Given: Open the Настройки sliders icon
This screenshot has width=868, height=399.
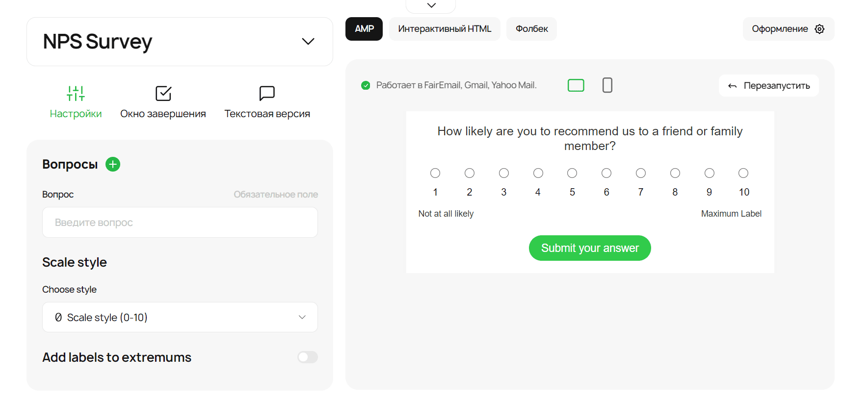Looking at the screenshot, I should point(76,93).
